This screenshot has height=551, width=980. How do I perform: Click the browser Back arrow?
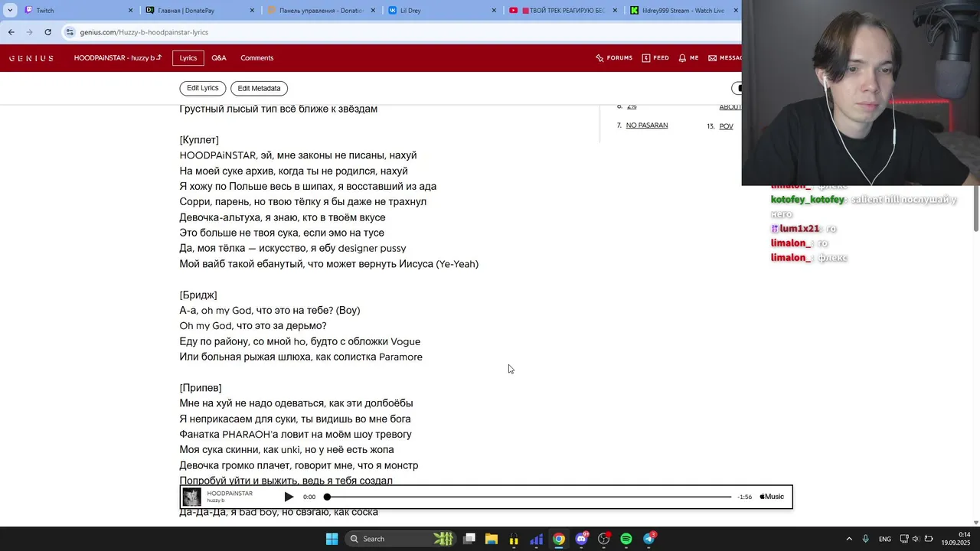(11, 32)
